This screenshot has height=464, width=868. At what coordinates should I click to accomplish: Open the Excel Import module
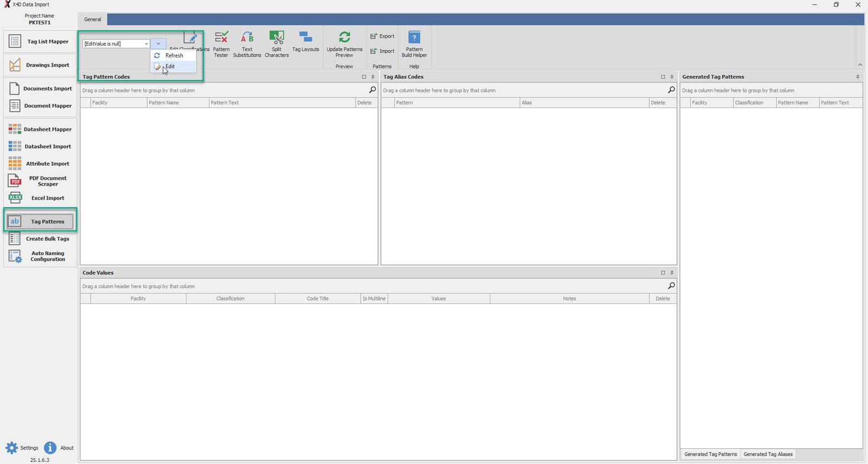point(41,198)
